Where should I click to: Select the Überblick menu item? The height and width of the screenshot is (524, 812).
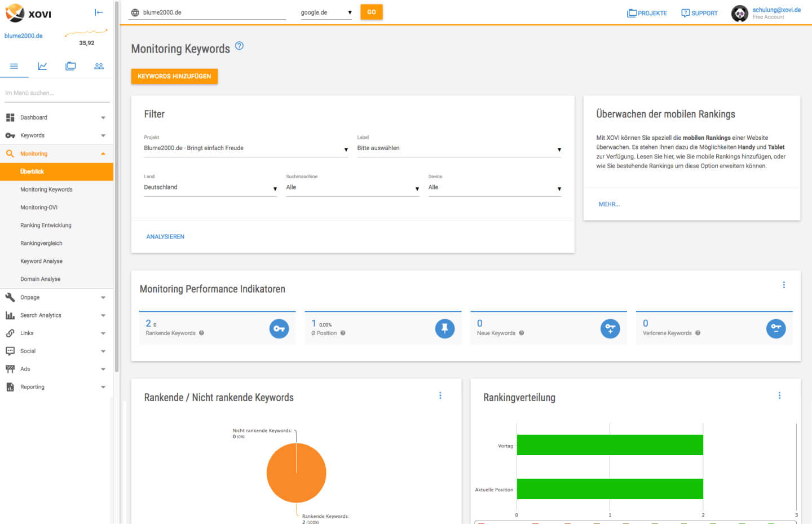pos(56,171)
